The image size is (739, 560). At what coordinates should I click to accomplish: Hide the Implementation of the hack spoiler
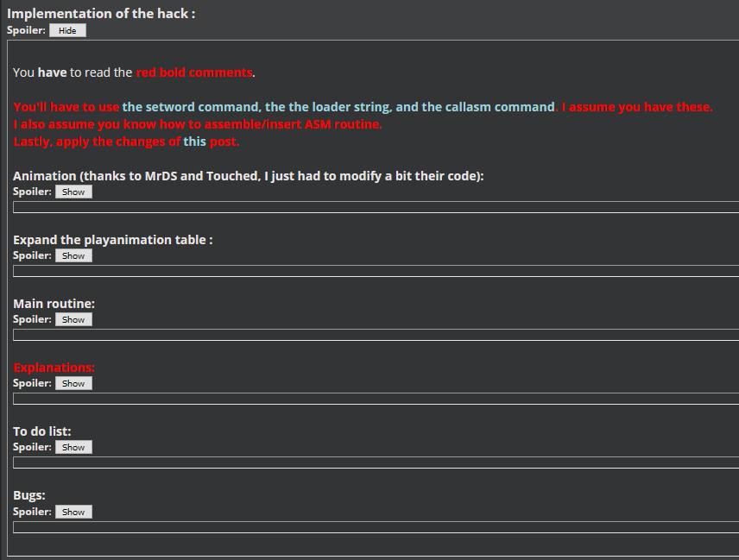pos(67,30)
